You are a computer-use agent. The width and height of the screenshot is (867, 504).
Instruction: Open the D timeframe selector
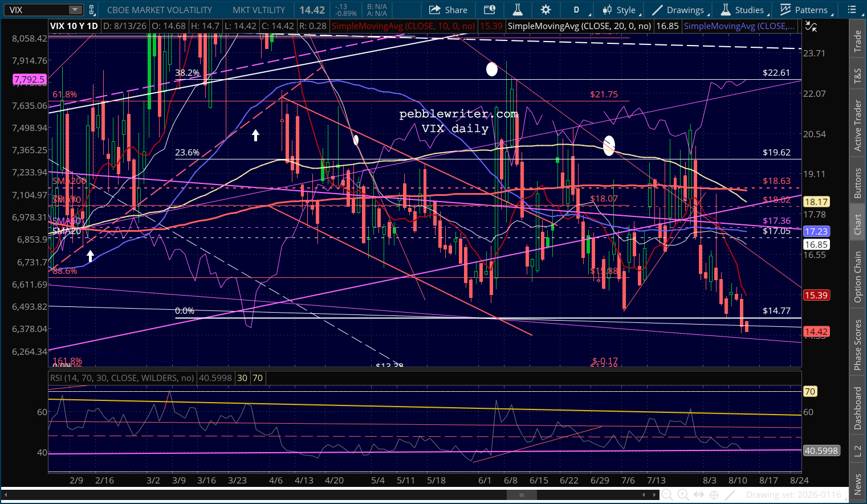click(x=576, y=10)
